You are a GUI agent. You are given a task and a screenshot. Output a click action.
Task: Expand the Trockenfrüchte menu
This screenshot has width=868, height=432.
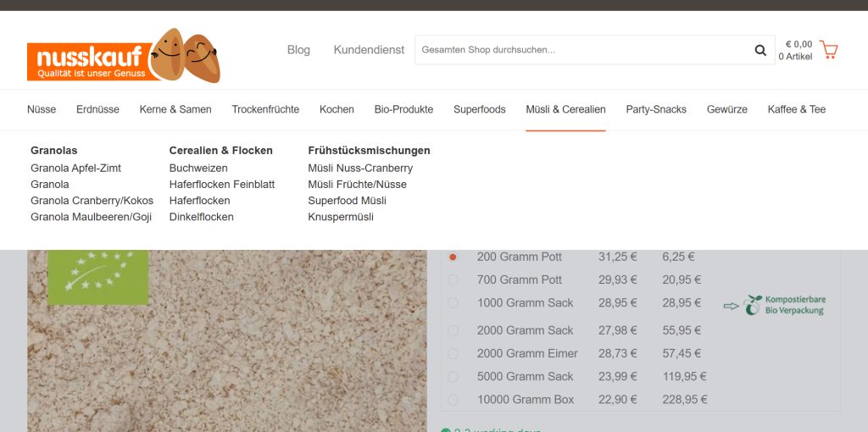(265, 109)
